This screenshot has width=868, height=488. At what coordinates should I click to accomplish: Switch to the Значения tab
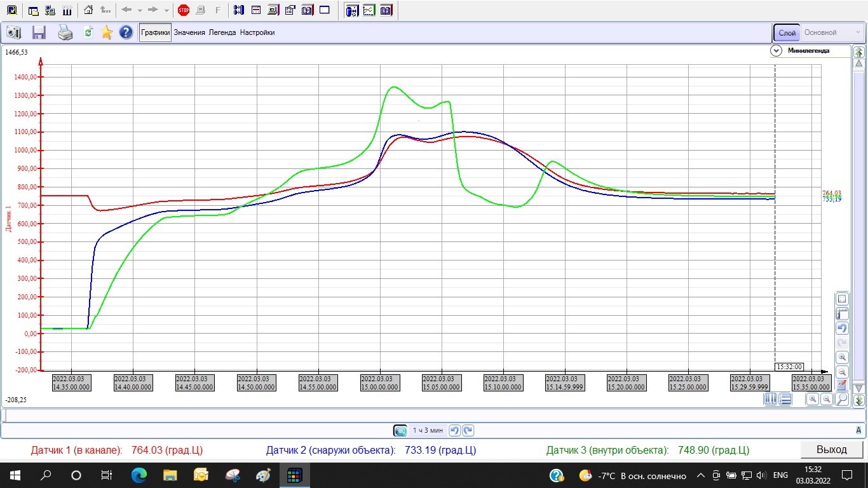(x=189, y=32)
